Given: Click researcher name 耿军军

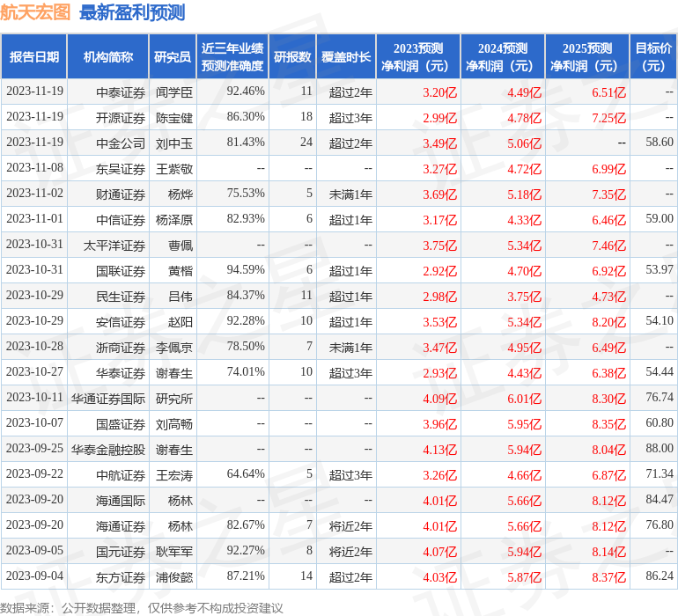Looking at the screenshot, I should 173,551.
